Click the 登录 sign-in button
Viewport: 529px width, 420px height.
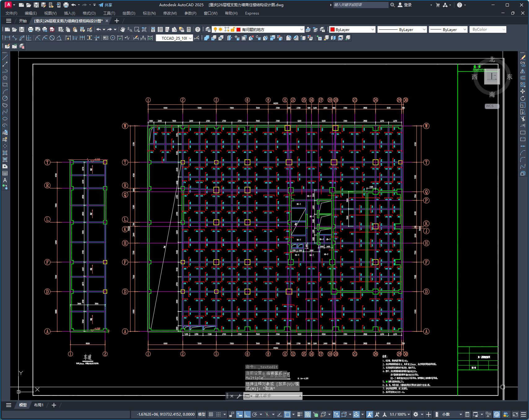pyautogui.click(x=405, y=5)
